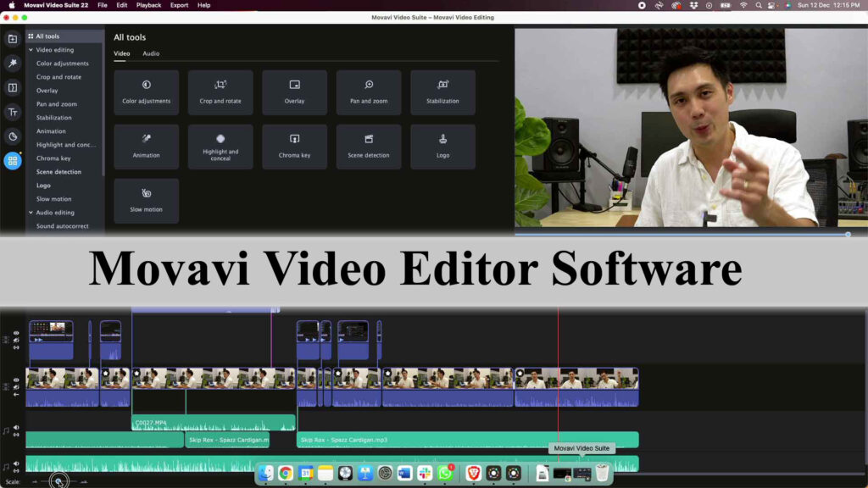This screenshot has width=868, height=488.
Task: Open Brave browser from the Dock
Action: [x=473, y=473]
